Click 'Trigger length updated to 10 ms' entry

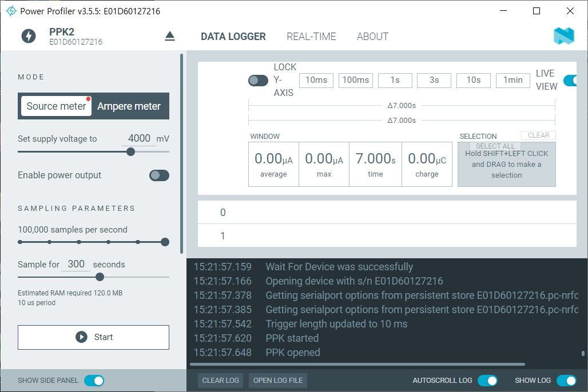pos(336,324)
